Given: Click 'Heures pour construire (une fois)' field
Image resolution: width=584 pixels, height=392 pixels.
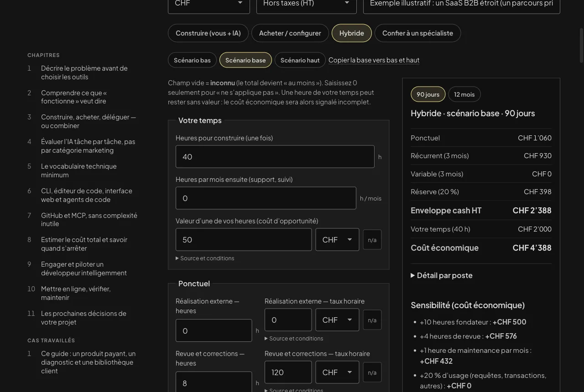Looking at the screenshot, I should click(275, 156).
